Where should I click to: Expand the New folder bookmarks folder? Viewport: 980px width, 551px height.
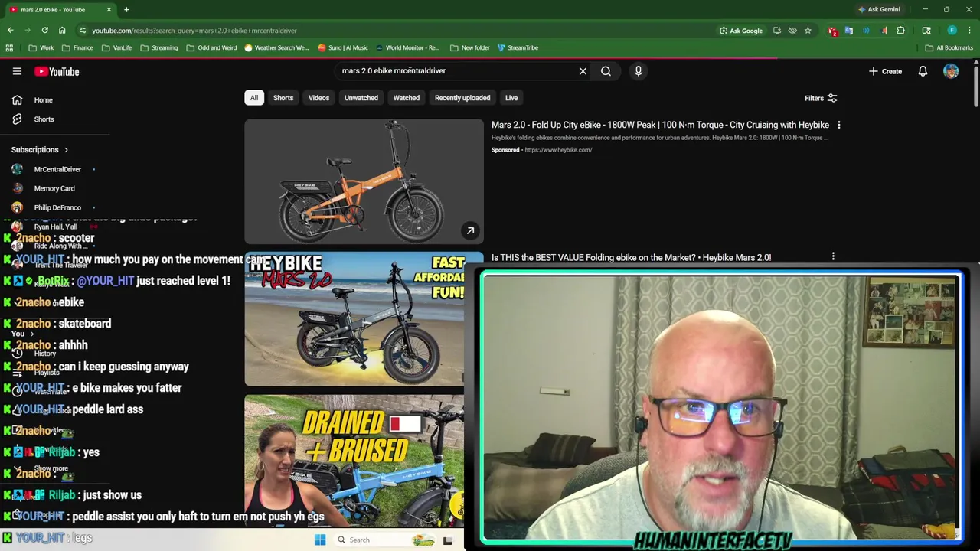click(x=469, y=47)
